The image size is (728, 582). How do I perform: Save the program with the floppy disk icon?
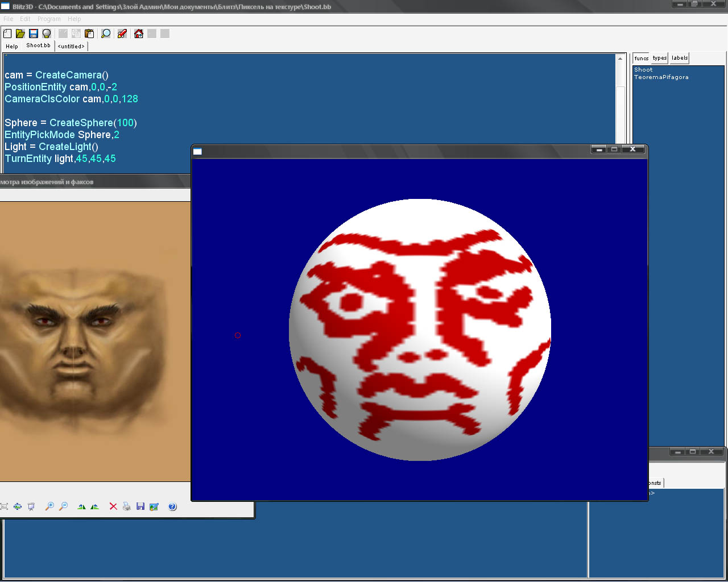coord(34,34)
